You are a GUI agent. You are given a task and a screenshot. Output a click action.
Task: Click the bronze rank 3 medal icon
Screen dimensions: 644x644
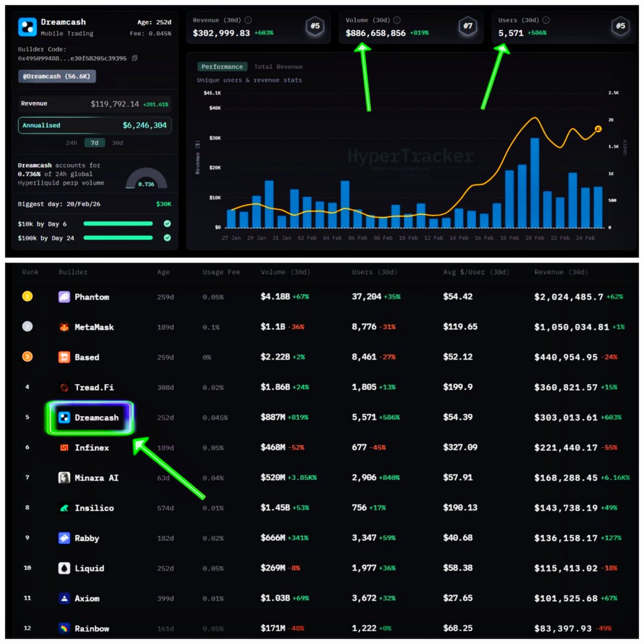coord(27,356)
